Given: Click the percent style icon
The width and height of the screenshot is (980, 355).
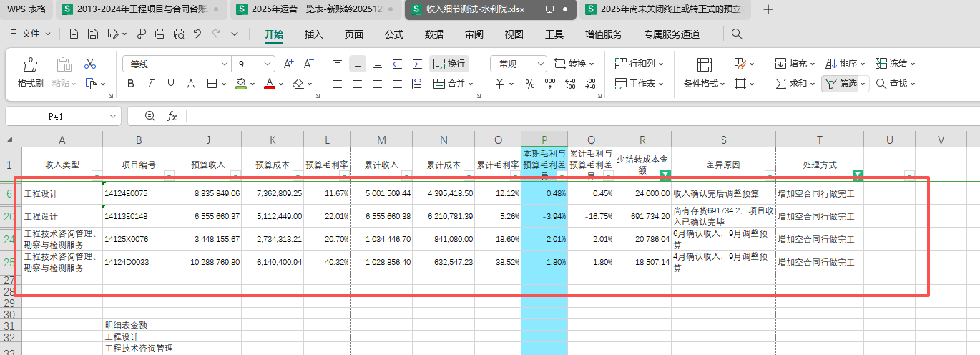Looking at the screenshot, I should [x=530, y=84].
